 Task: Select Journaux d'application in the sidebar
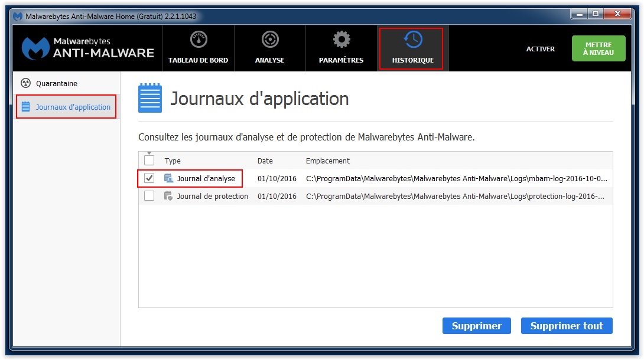click(66, 107)
